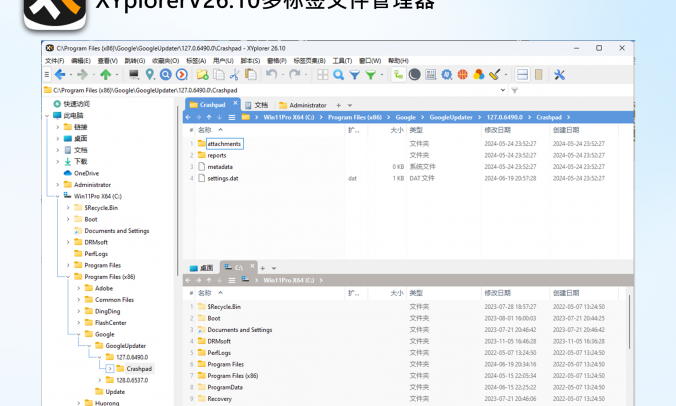Open the hotlist map-pin icon

click(x=150, y=75)
